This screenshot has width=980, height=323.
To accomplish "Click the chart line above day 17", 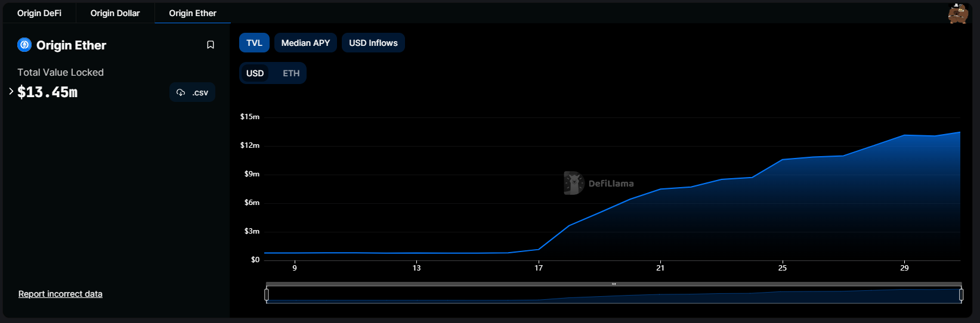I will tap(539, 249).
